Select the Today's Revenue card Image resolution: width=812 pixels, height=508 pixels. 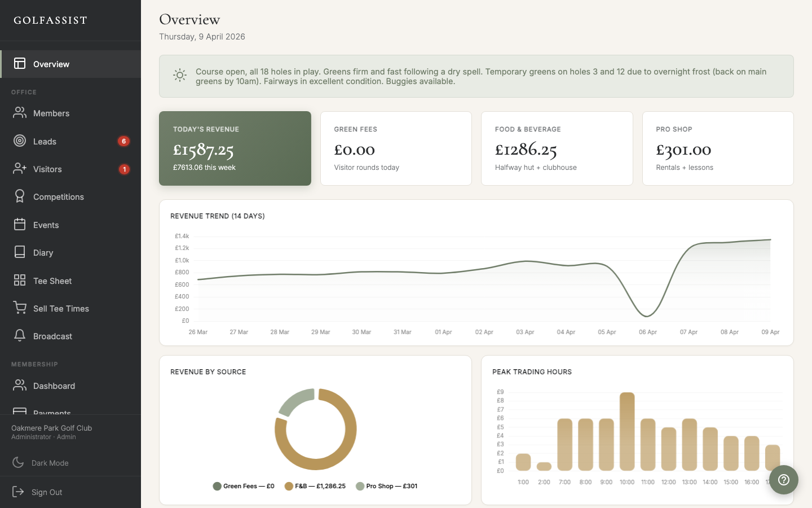(235, 148)
